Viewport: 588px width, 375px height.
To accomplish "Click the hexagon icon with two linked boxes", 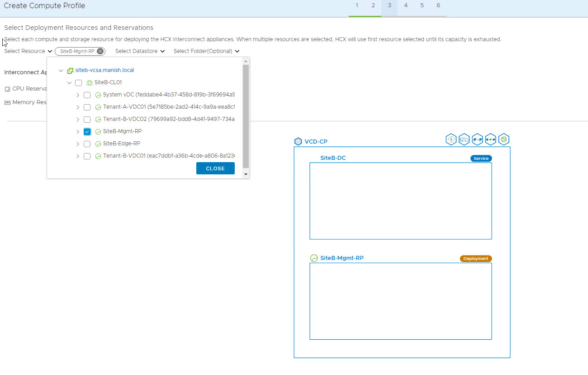I will [477, 139].
